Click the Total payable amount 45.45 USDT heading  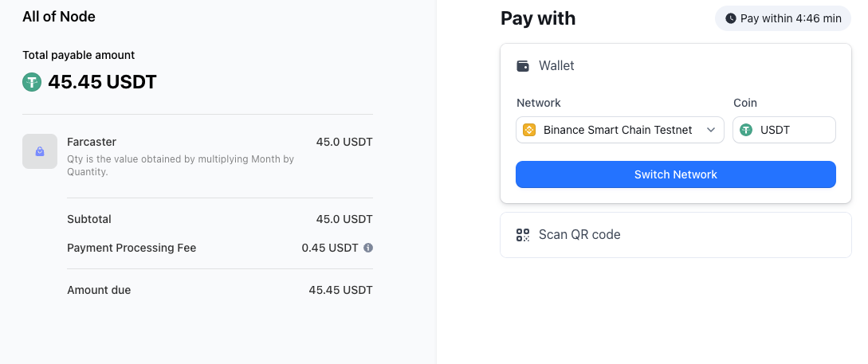(x=102, y=82)
